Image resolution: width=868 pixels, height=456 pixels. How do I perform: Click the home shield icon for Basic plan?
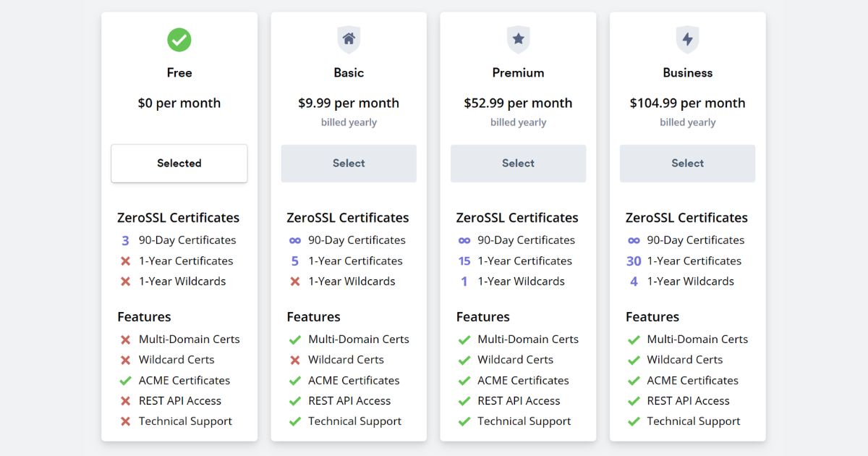coord(349,40)
